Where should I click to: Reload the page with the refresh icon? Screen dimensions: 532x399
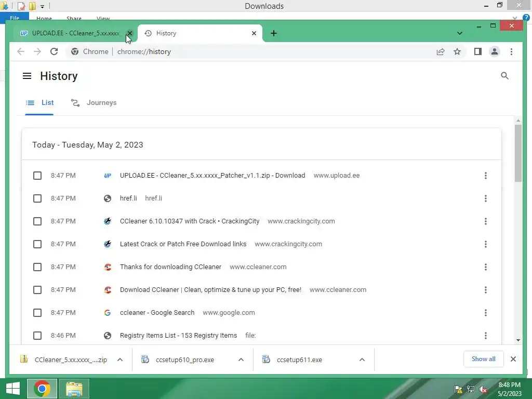coord(54,51)
